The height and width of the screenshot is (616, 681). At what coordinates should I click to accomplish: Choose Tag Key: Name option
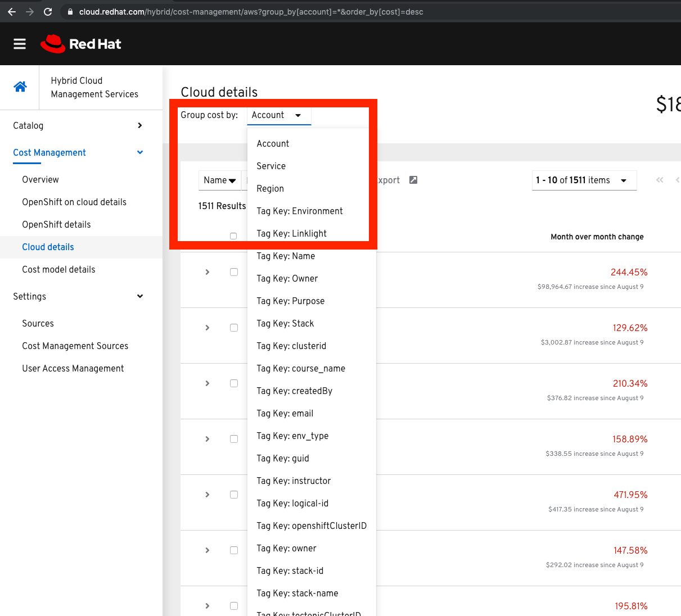click(x=312, y=256)
